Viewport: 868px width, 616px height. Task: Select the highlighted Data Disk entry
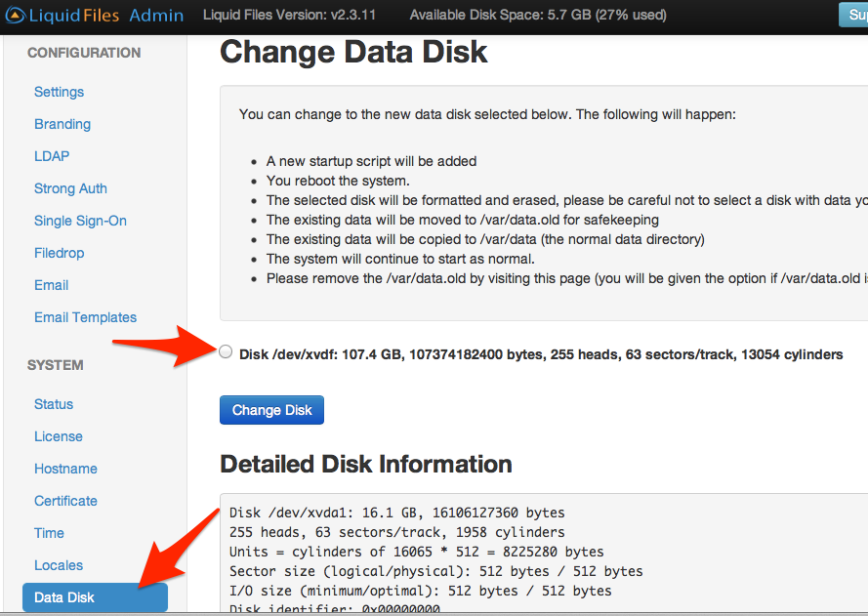[62, 597]
